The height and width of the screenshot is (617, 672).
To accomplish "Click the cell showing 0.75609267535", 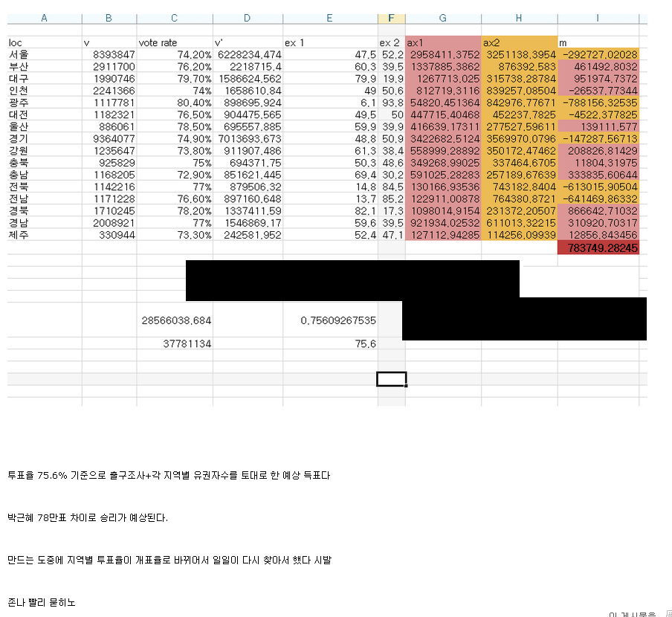I will coord(330,320).
